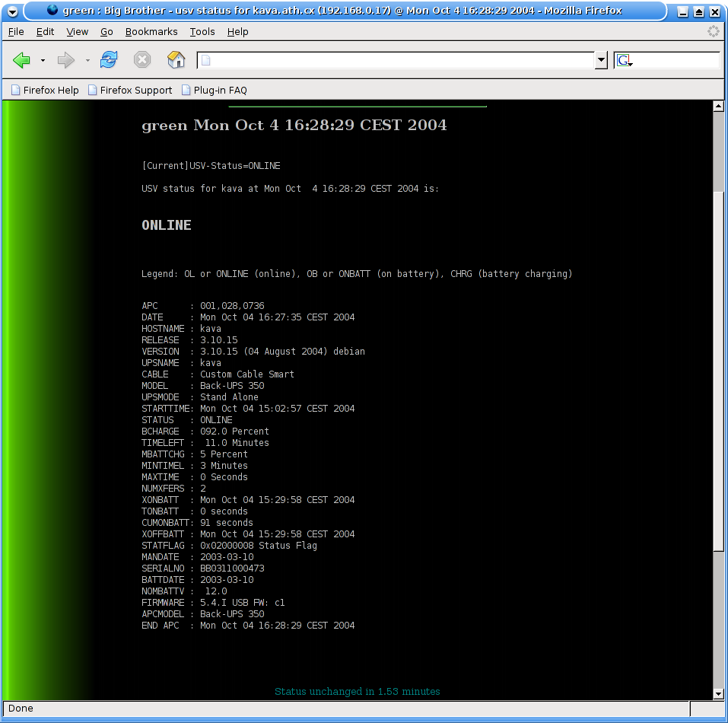Screen dimensions: 728x723
Task: Minimize the Firefox window
Action: (682, 11)
